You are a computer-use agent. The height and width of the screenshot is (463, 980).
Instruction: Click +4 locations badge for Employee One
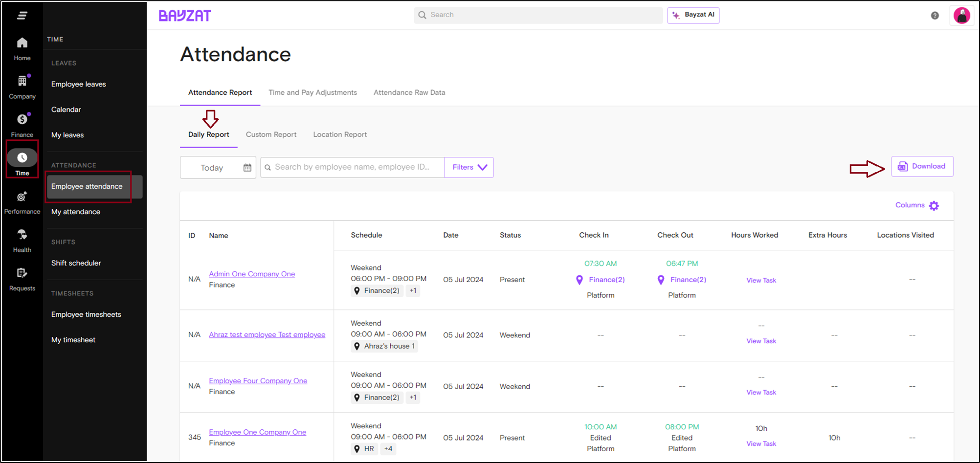tap(388, 449)
